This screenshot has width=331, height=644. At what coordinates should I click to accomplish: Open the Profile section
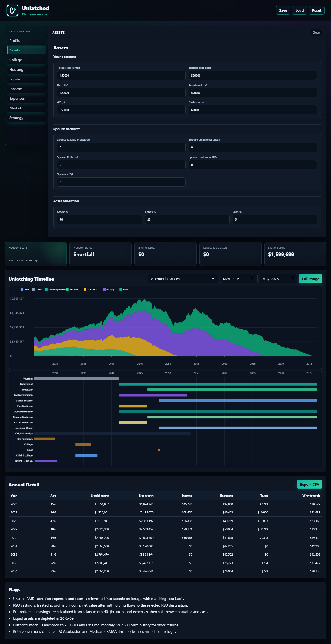coord(26,40)
